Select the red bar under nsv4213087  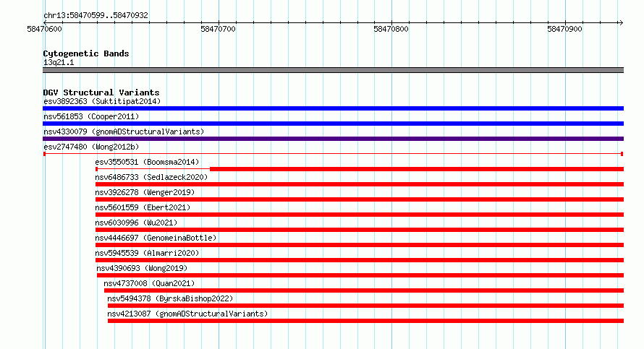(365, 321)
